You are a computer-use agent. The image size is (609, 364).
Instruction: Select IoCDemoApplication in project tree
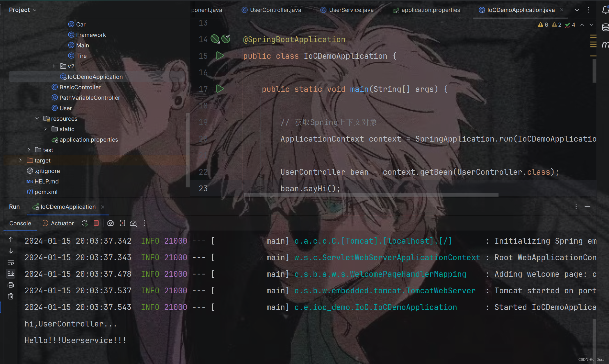coord(91,76)
